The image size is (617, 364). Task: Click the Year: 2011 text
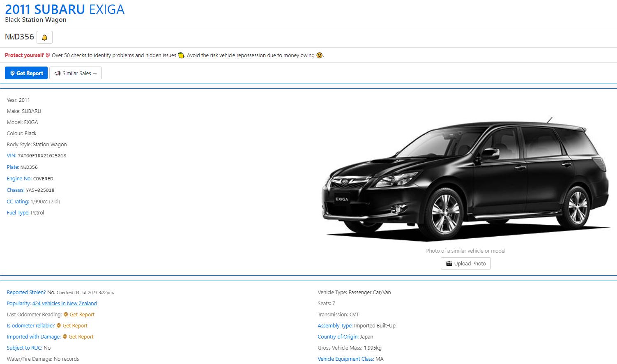click(18, 100)
